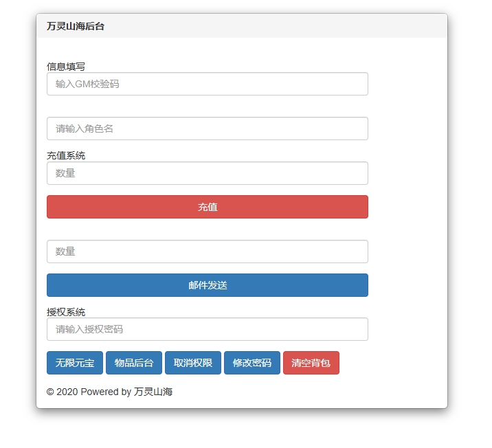The height and width of the screenshot is (448, 492).
Task: Click the 万灵山海后台 header title
Action: 76,26
